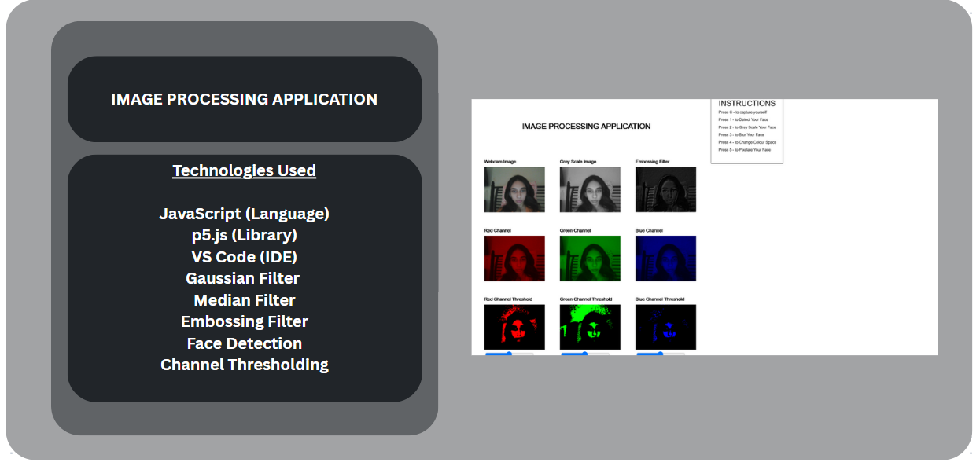Click the "Blue Channel" label
This screenshot has width=980, height=462.
pos(650,231)
